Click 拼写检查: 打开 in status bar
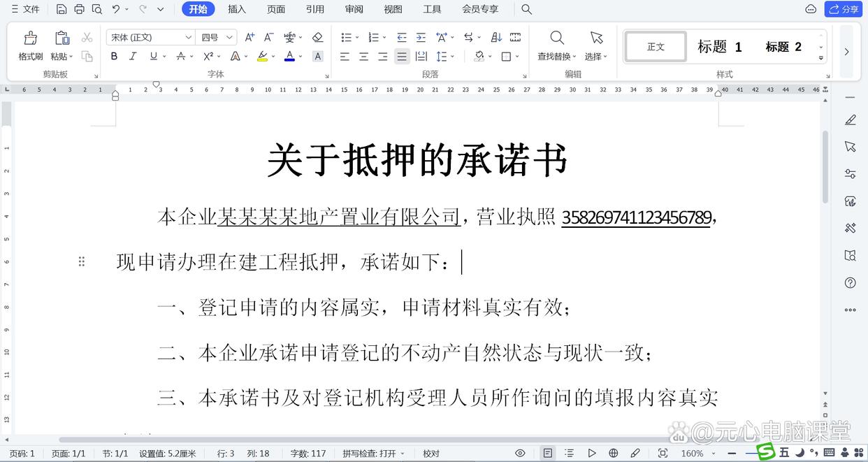Image resolution: width=868 pixels, height=462 pixels. coord(374,454)
